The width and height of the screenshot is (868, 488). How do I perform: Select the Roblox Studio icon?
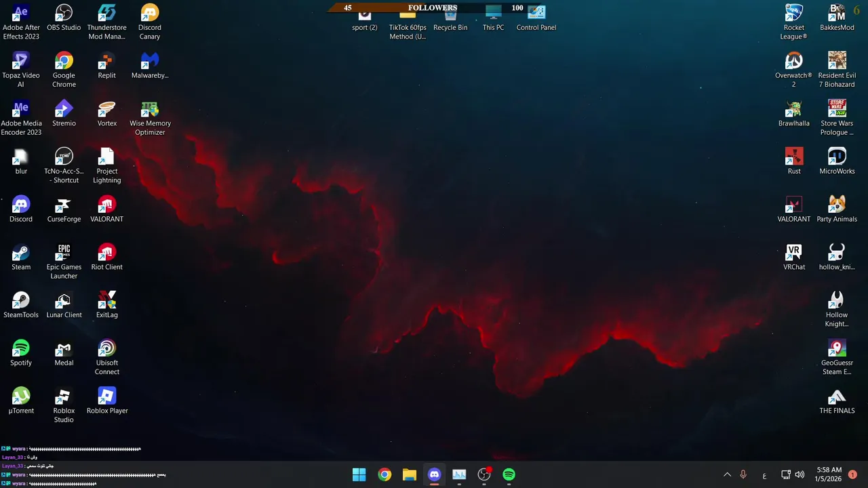[64, 405]
